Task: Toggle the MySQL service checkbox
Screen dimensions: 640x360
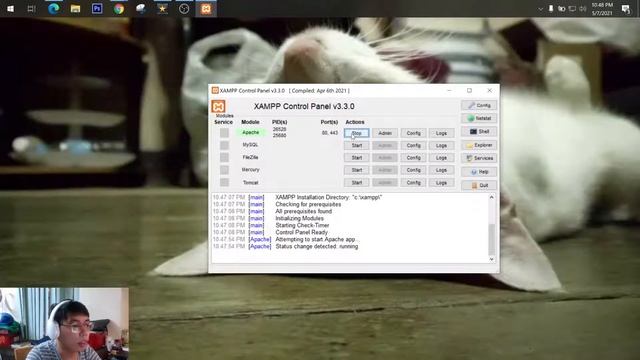Action: [224, 145]
